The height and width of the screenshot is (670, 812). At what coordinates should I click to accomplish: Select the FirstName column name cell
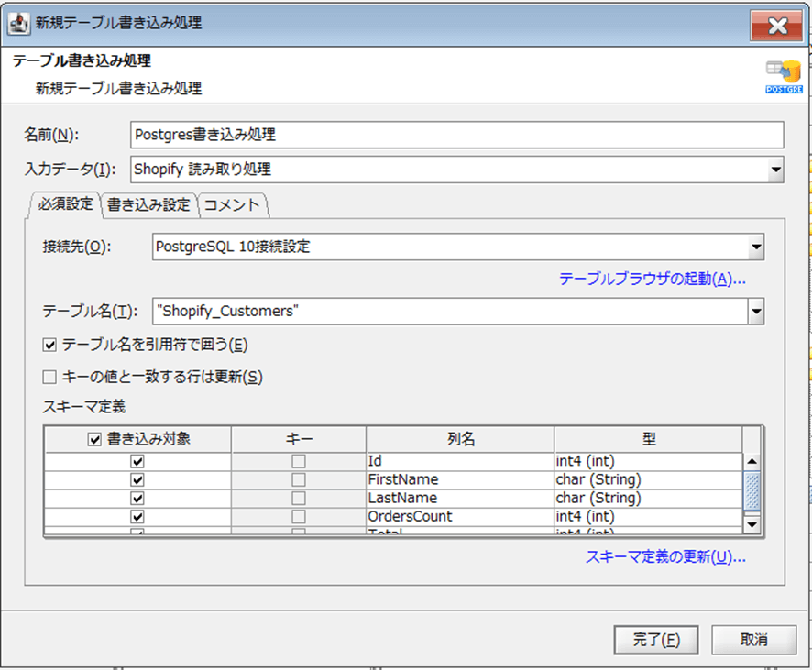460,480
